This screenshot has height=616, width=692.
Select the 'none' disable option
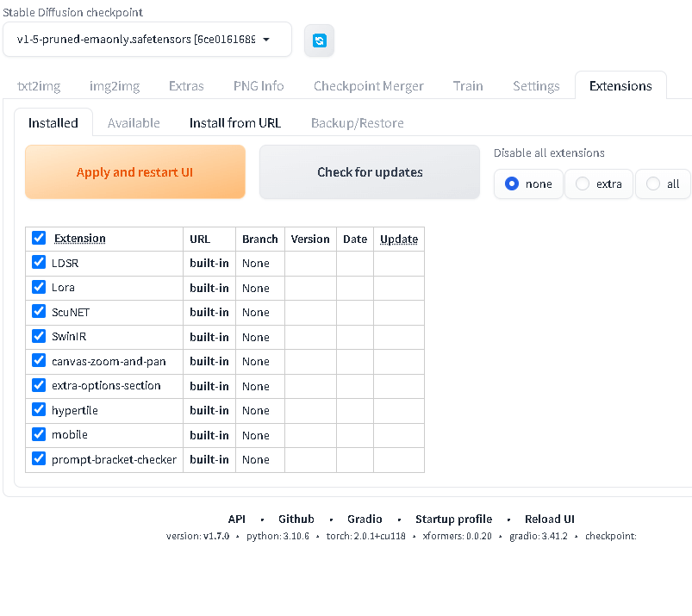[528, 184]
